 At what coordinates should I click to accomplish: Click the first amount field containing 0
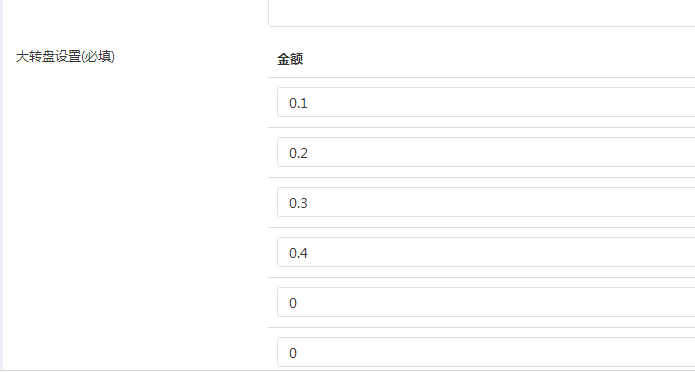coord(486,303)
